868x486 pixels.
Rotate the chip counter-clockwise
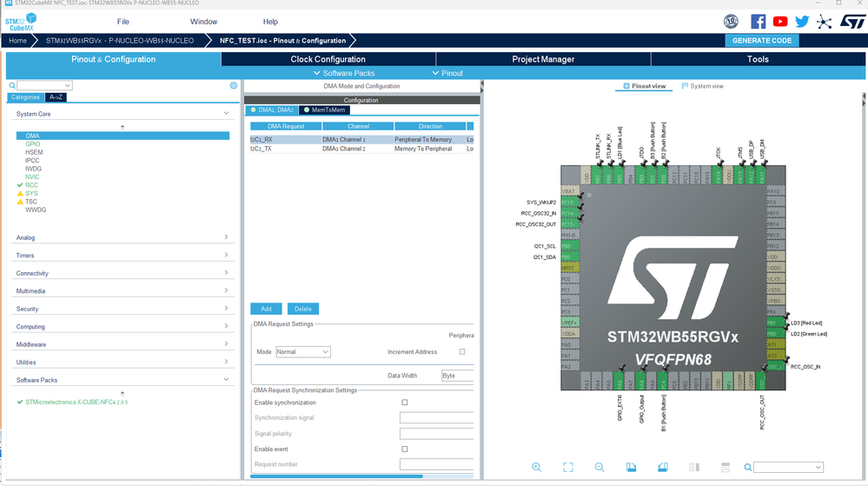coord(663,467)
